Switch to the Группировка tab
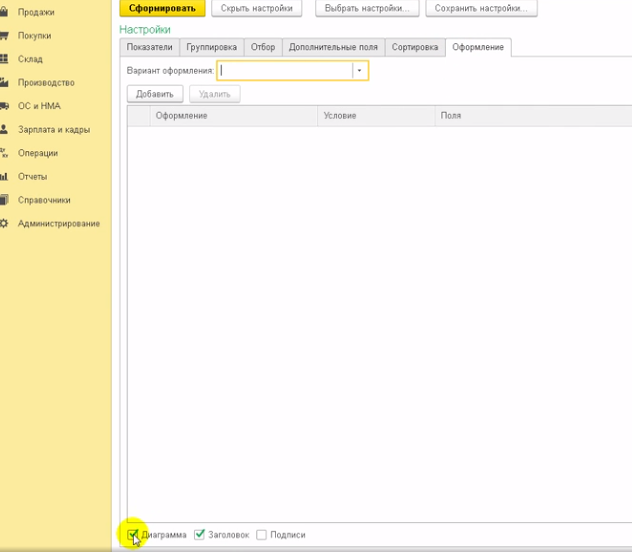The width and height of the screenshot is (632, 552). tap(211, 47)
